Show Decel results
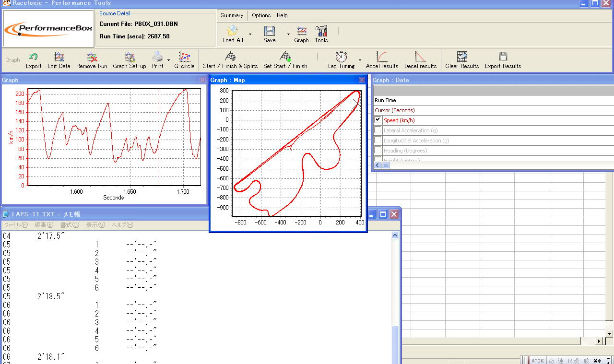 pos(420,58)
